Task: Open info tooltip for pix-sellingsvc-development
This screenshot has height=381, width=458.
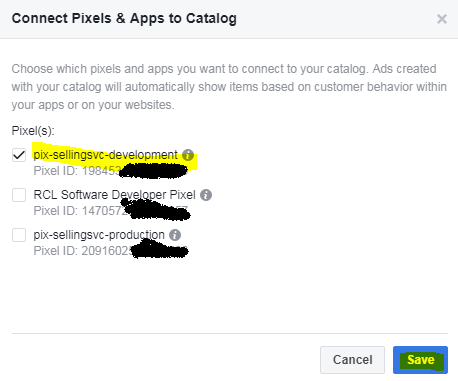Action: [x=188, y=155]
